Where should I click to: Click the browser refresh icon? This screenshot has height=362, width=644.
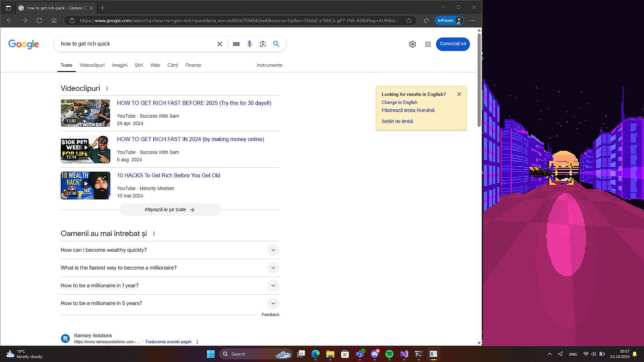39,20
